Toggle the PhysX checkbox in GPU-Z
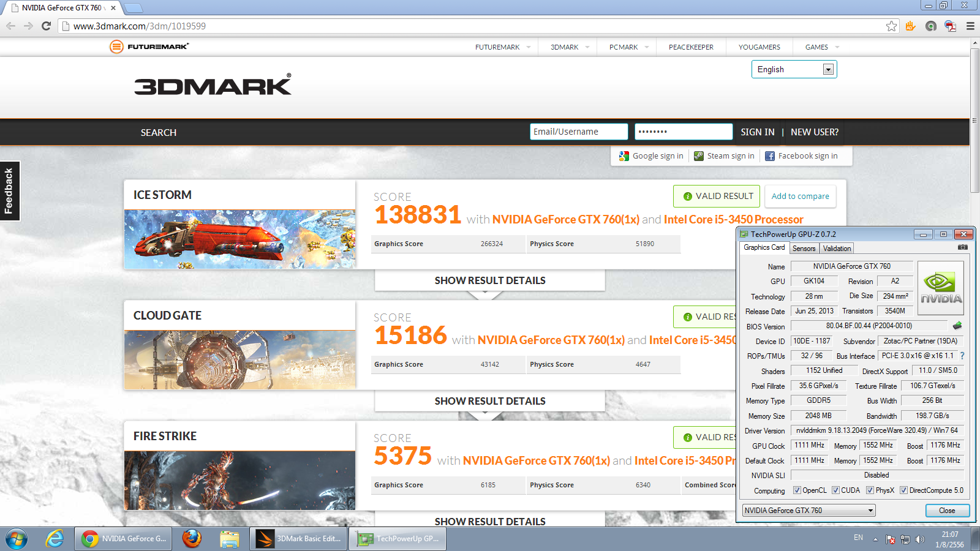 [x=870, y=490]
